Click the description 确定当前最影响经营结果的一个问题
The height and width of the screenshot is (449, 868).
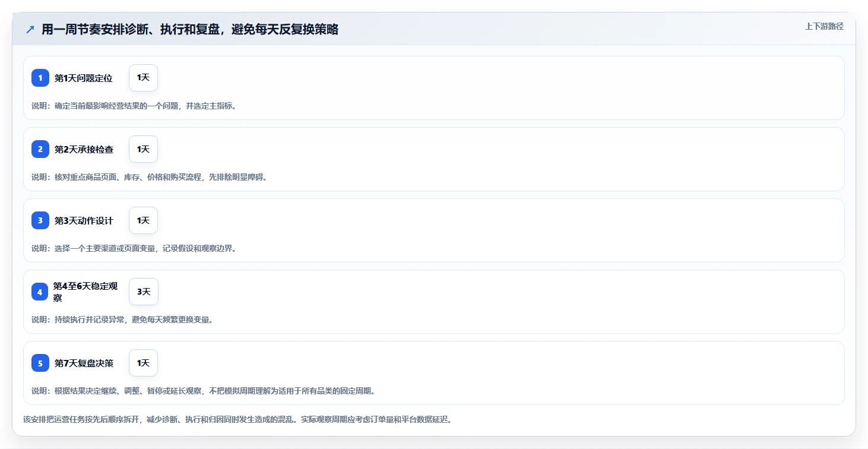click(x=134, y=106)
